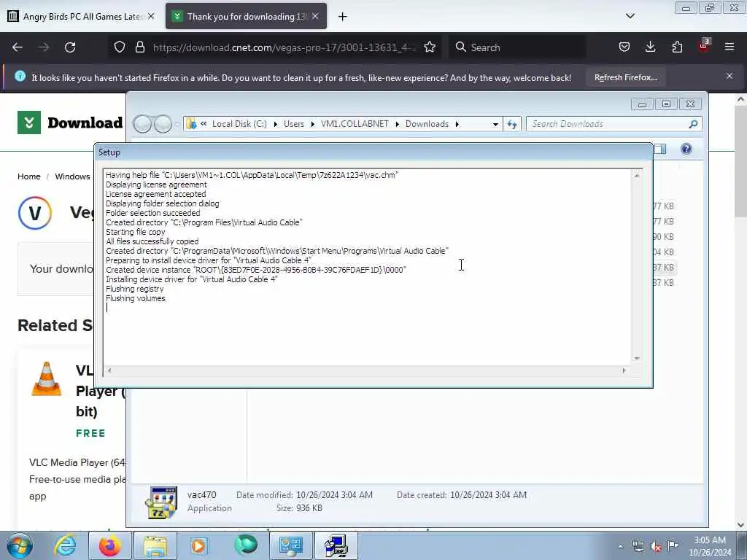This screenshot has width=747, height=560.
Task: Open setup installer taskbar icon
Action: pyautogui.click(x=336, y=545)
